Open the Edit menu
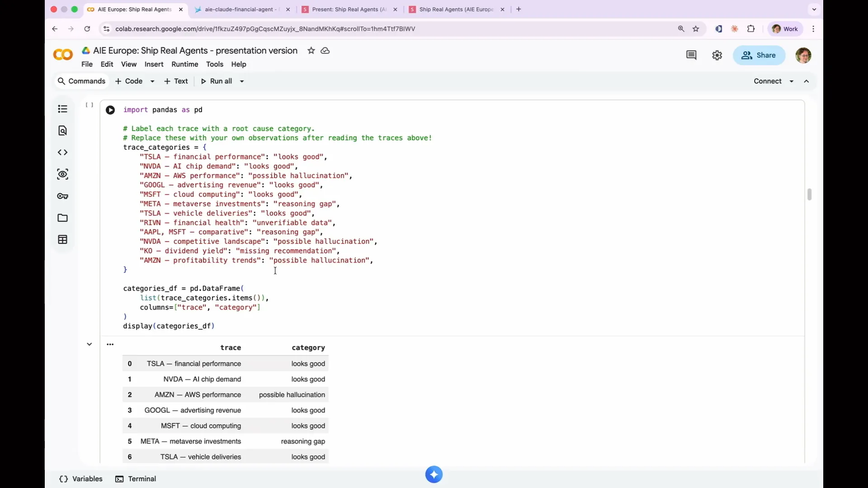868x488 pixels. (x=107, y=64)
